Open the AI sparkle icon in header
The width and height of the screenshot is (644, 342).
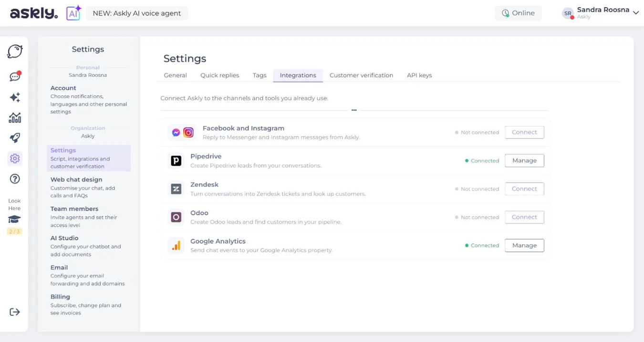(x=73, y=13)
